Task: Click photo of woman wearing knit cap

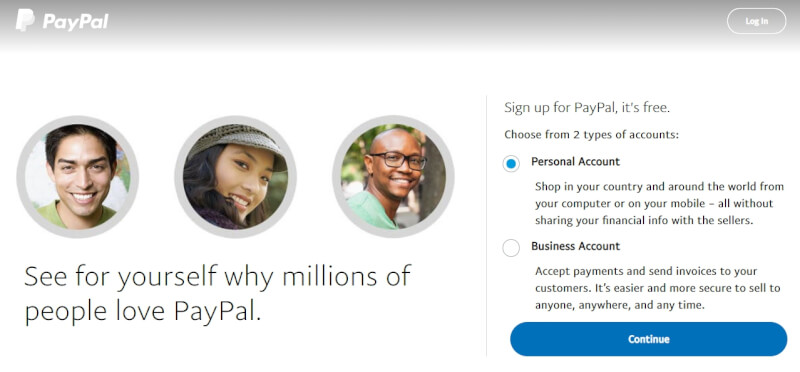Action: pos(235,177)
